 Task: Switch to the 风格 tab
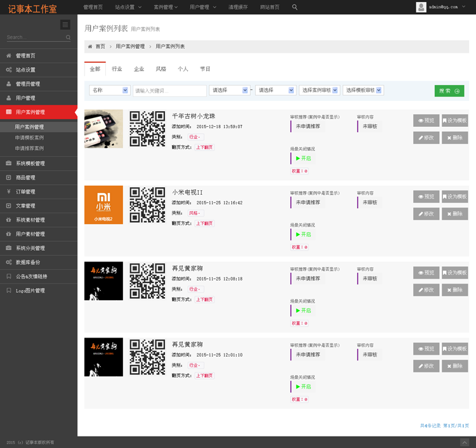point(161,69)
